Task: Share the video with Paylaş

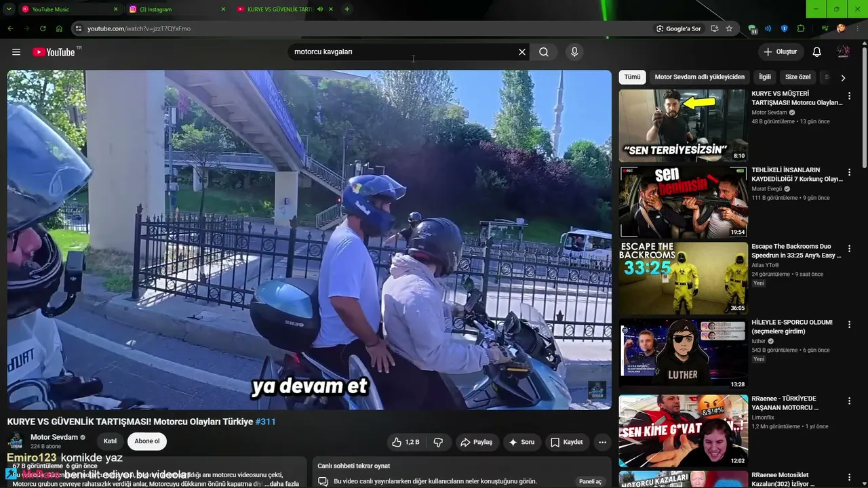Action: 476,442
